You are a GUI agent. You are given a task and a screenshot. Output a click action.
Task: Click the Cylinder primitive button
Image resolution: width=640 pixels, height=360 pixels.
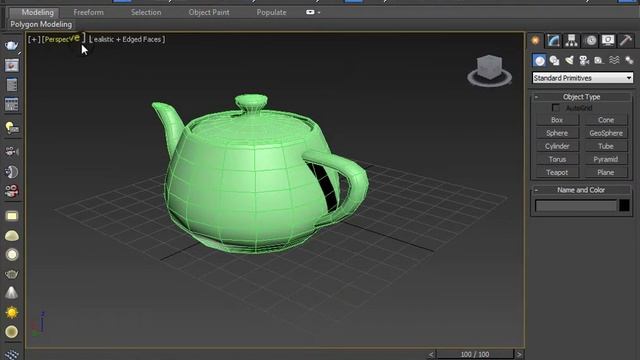(557, 146)
